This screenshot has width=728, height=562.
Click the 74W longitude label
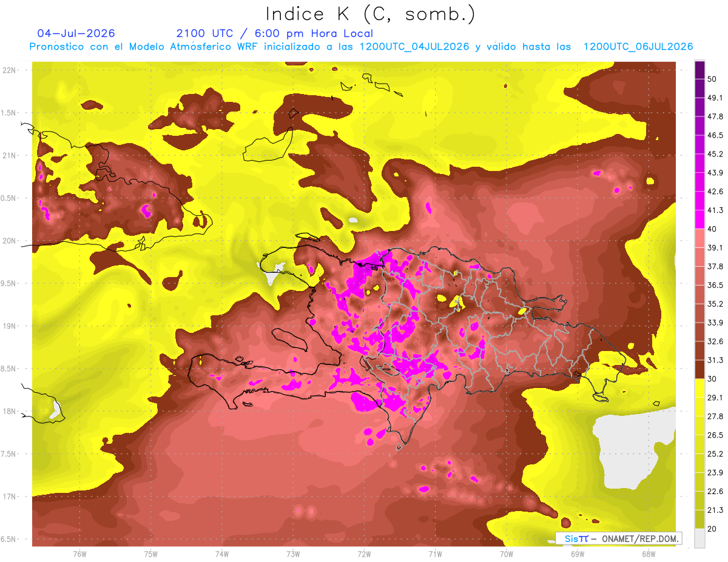click(x=222, y=554)
